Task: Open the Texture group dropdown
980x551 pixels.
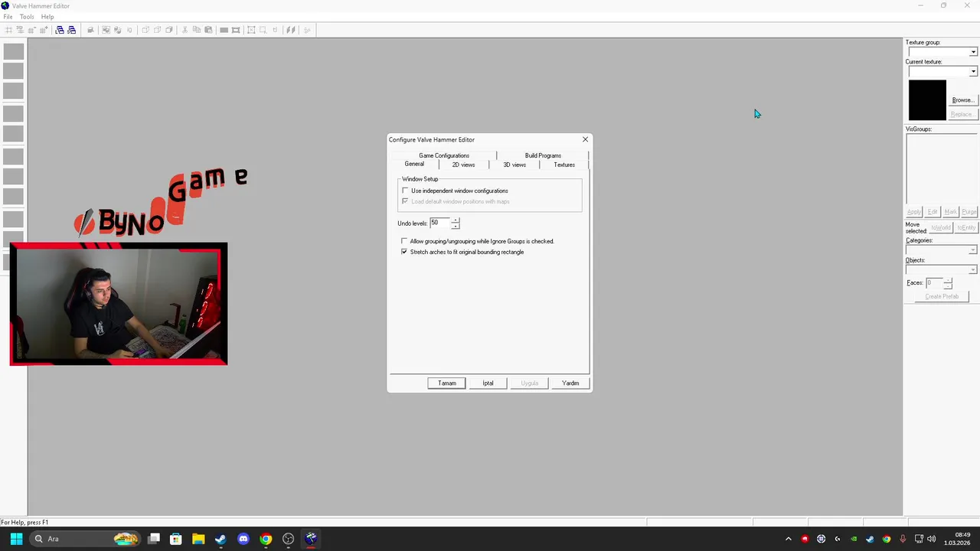Action: pyautogui.click(x=973, y=52)
